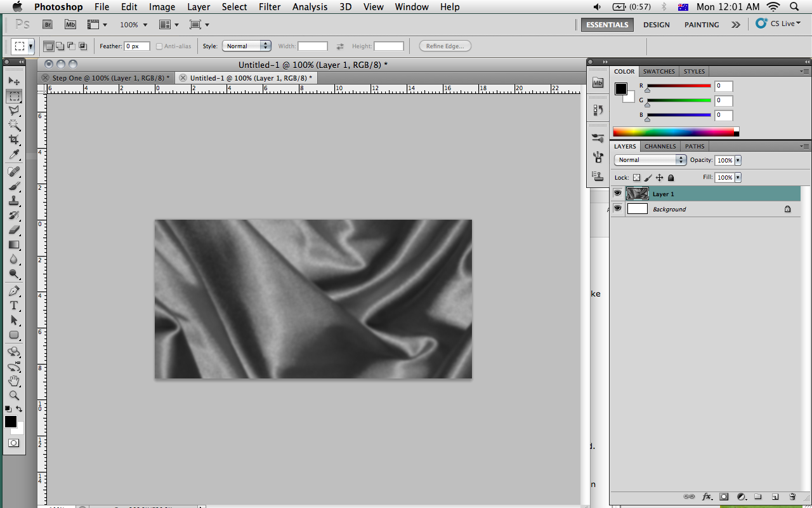
Task: Select the Horizontal Type tool
Action: [14, 305]
